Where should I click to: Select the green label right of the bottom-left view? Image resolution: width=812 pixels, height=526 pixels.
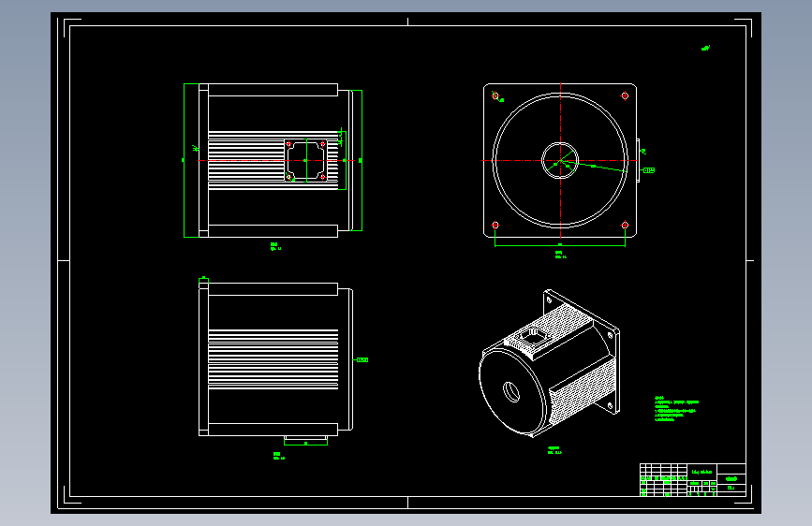(362, 359)
